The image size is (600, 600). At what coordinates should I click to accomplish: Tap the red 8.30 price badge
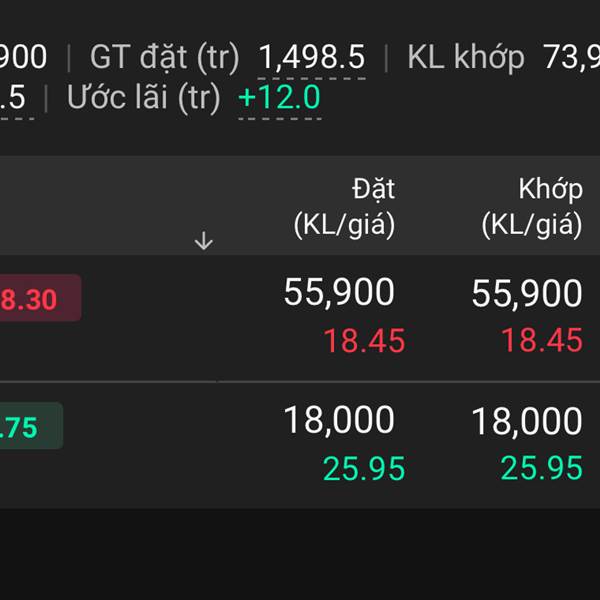pos(40,298)
